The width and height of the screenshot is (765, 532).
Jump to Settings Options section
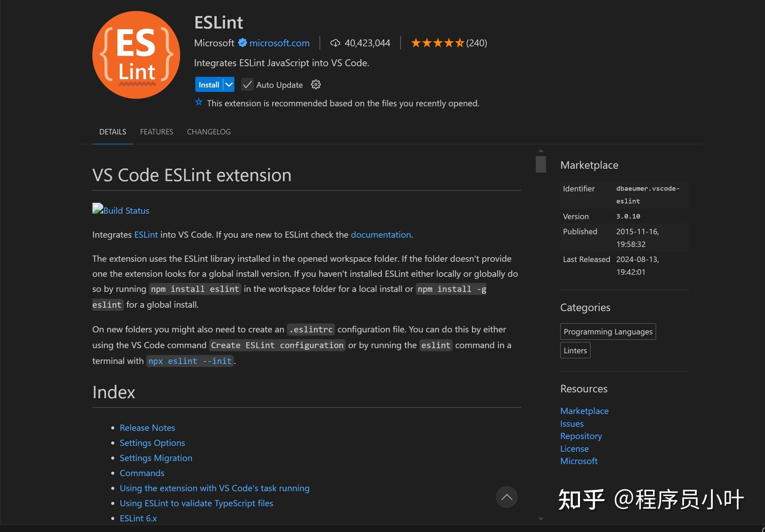point(152,443)
